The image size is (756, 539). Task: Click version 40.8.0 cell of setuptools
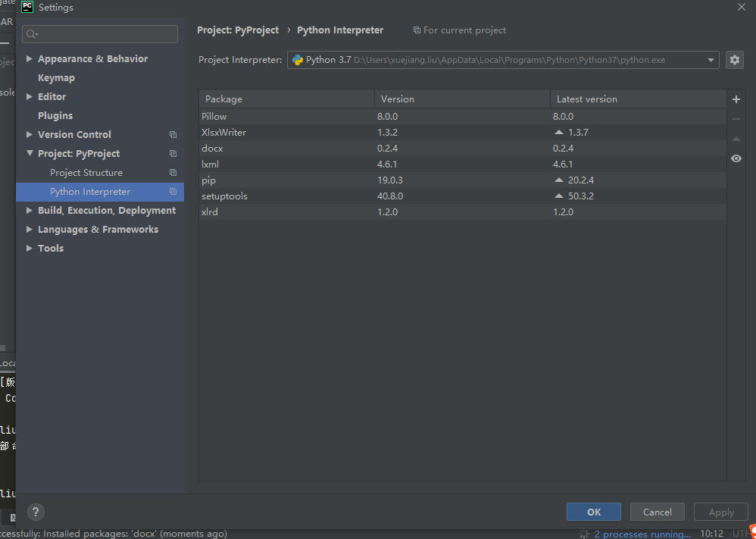(390, 196)
